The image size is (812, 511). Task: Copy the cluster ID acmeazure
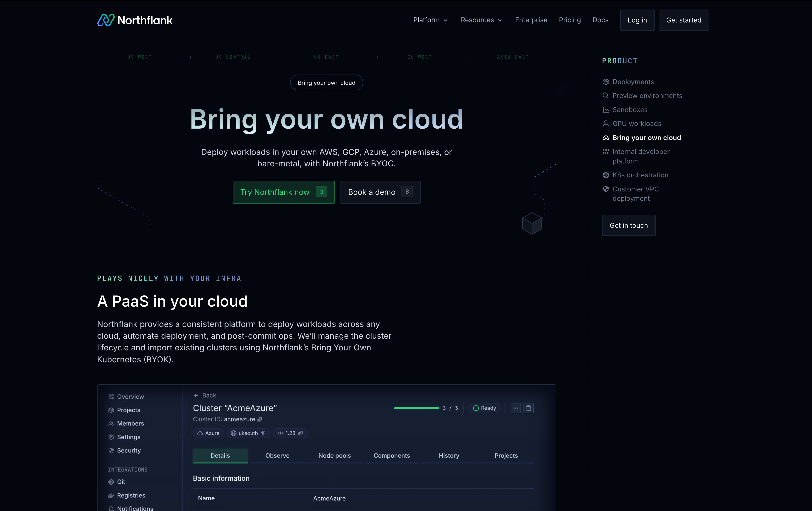tap(260, 419)
